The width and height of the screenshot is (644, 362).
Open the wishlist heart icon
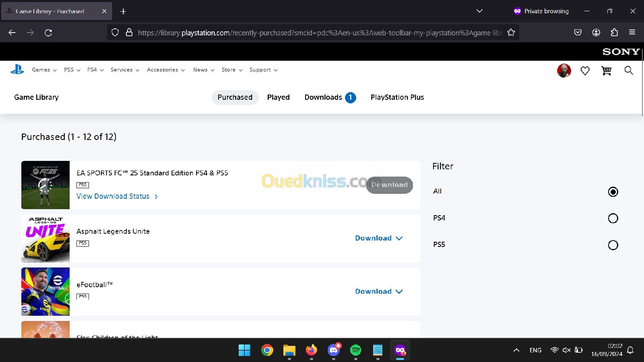[585, 71]
